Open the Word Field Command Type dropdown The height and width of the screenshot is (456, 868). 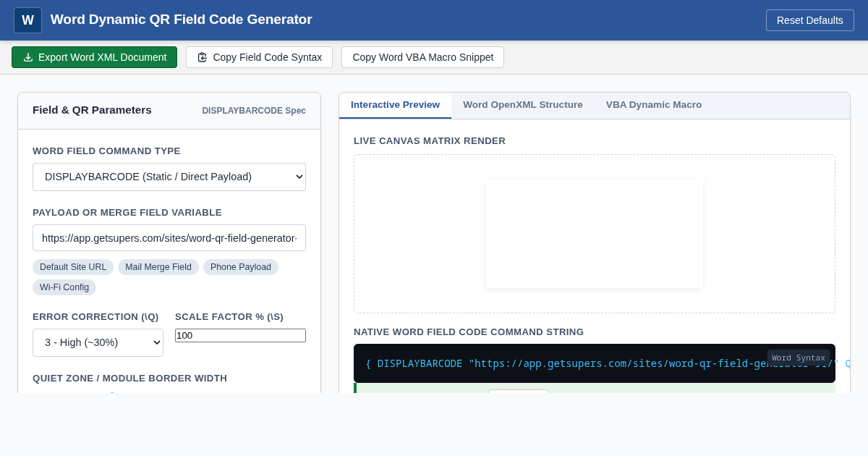click(x=169, y=177)
